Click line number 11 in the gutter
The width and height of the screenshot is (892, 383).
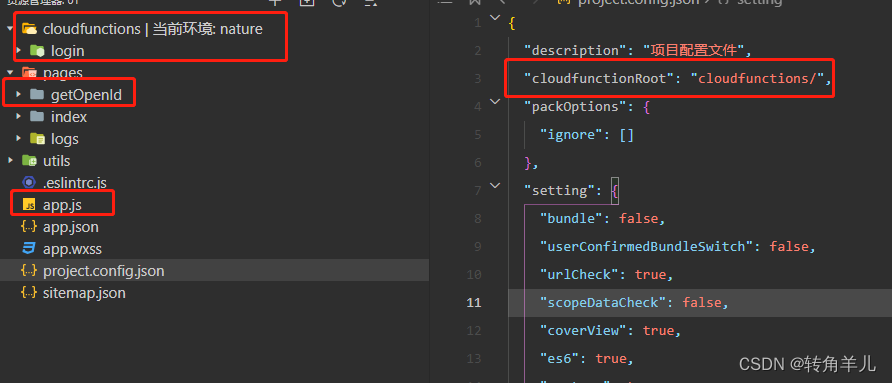(474, 302)
